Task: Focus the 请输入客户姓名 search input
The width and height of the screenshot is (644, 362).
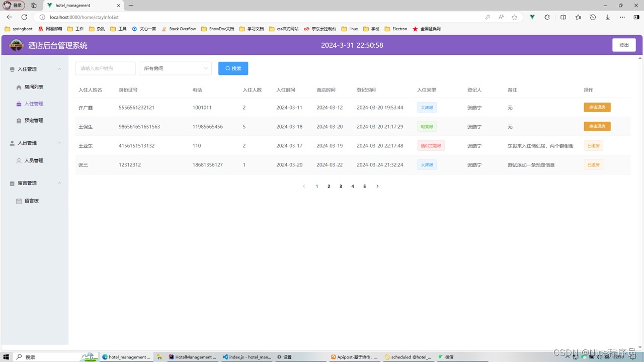Action: point(105,68)
